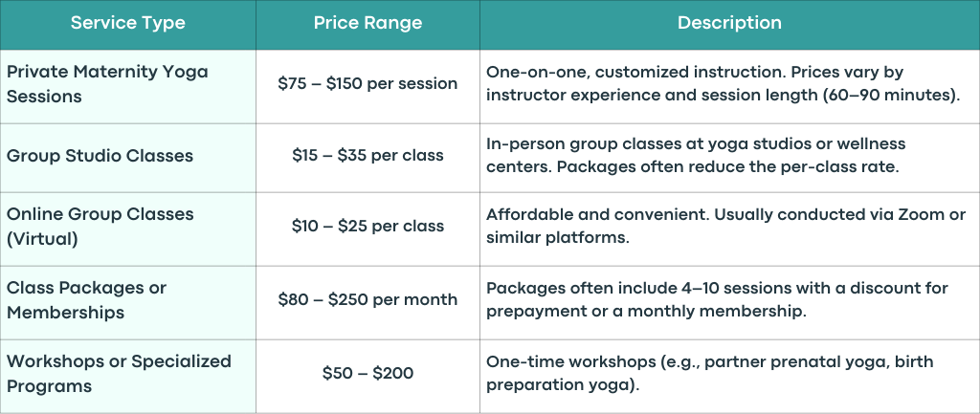Screen dimensions: 980x414
Task: Click the one-time workshops description text
Action: (x=709, y=374)
